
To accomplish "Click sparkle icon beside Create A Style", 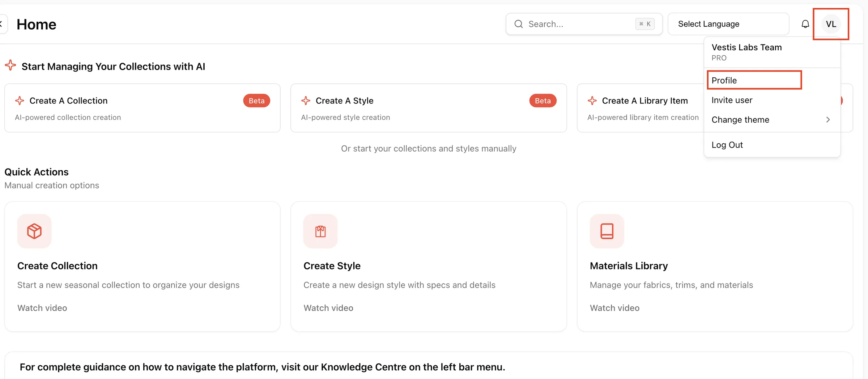I will (x=306, y=101).
